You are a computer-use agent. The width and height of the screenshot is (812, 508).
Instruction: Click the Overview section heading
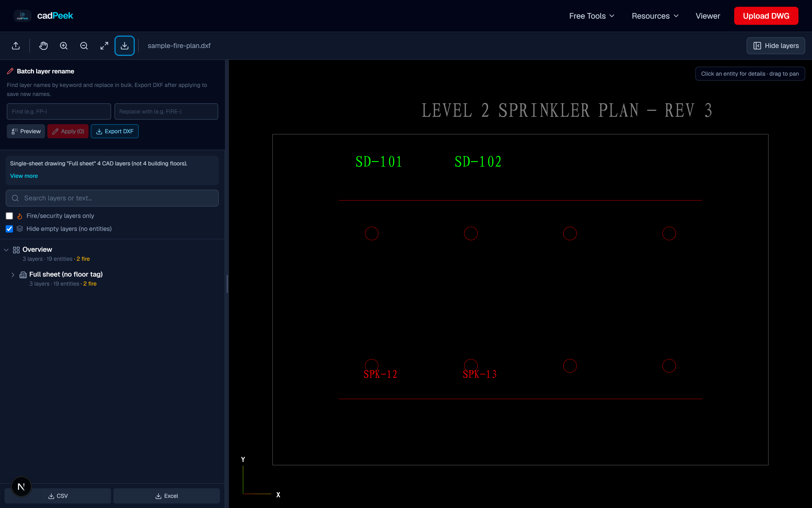(37, 250)
